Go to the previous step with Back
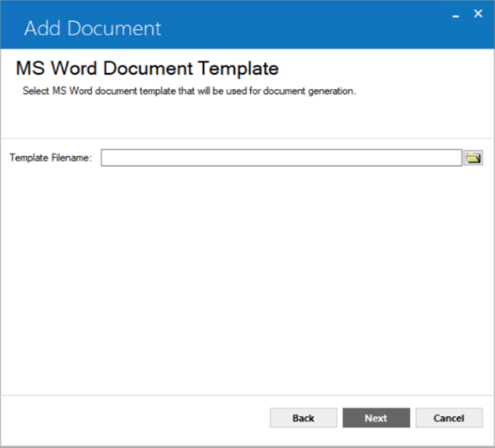 304,418
